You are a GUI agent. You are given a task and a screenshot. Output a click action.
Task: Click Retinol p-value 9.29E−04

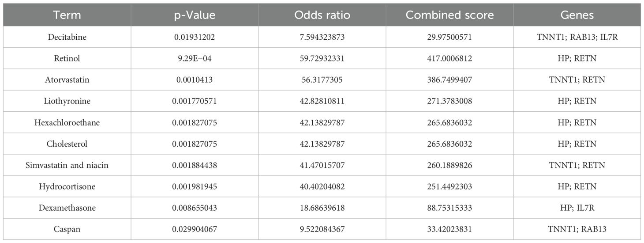(x=195, y=58)
